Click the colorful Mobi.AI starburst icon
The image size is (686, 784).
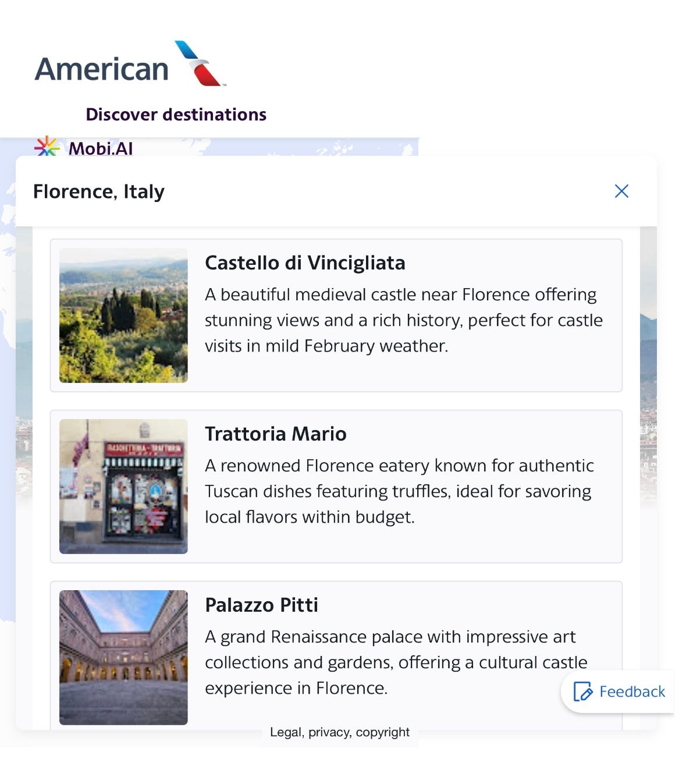(47, 147)
